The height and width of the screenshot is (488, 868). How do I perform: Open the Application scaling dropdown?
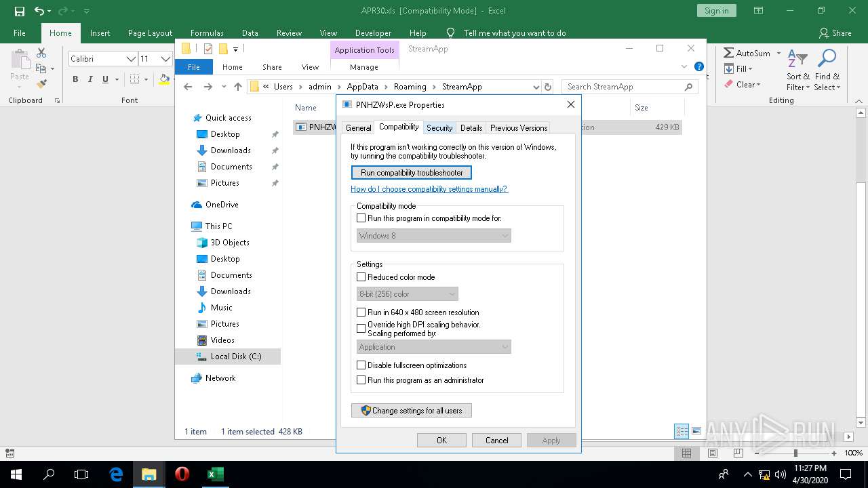click(434, 347)
